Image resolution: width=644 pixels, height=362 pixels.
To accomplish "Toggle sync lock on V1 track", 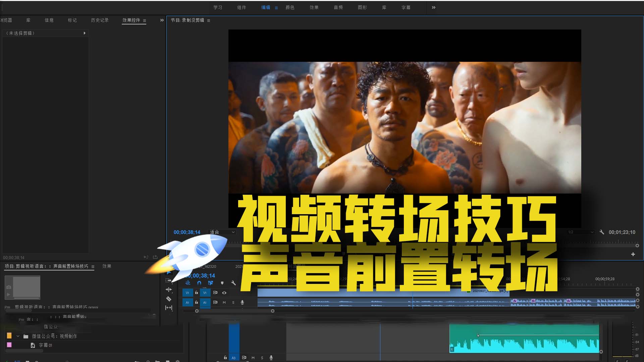I will [x=215, y=293].
